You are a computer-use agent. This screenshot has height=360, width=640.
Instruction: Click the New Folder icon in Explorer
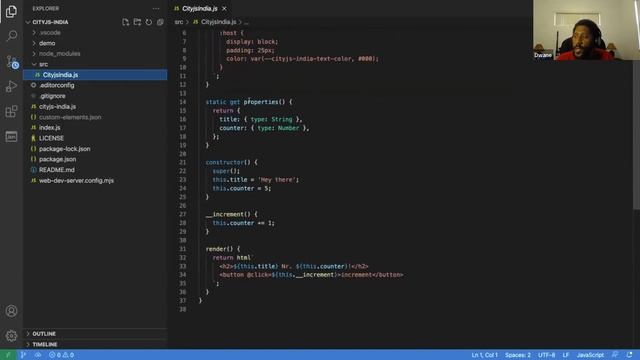(137, 22)
